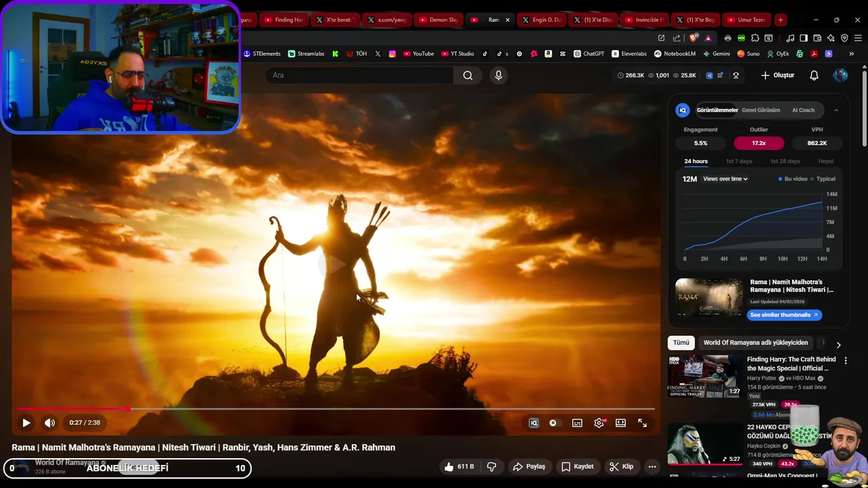Screen dimensions: 868x488
Task: Open the browser hamburger menu
Action: click(x=858, y=38)
